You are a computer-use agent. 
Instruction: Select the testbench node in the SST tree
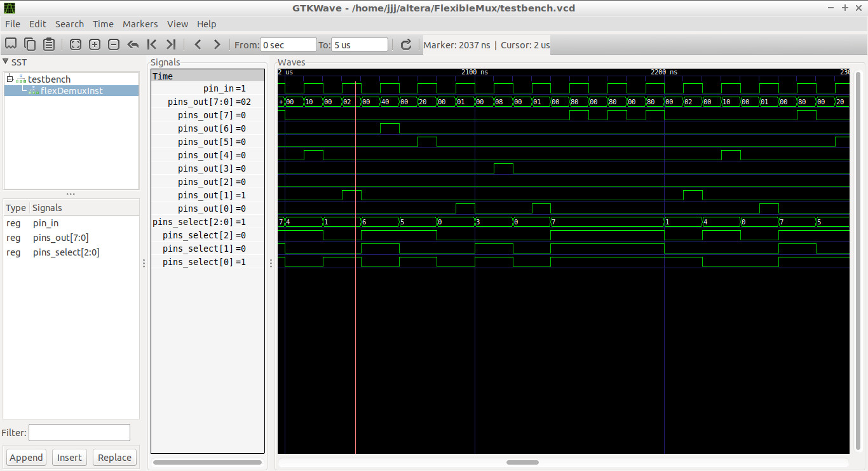49,79
